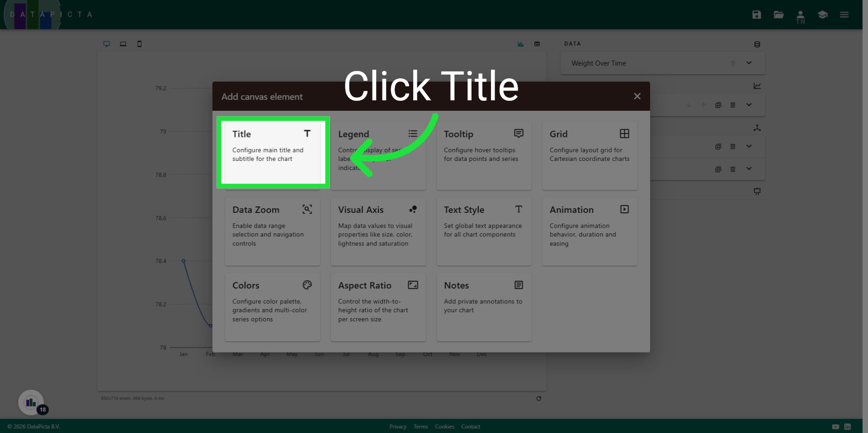Click the line chart series icon in side panel
The height and width of the screenshot is (433, 868).
pyautogui.click(x=757, y=86)
